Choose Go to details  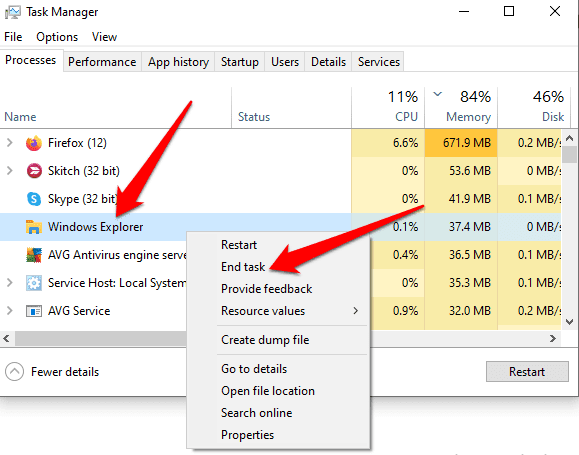pyautogui.click(x=254, y=369)
